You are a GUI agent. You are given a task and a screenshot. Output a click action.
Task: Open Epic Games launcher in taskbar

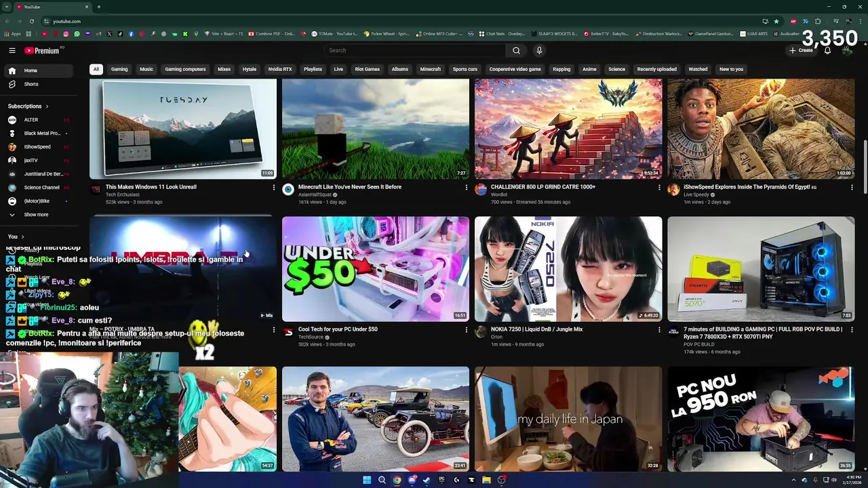point(441,480)
